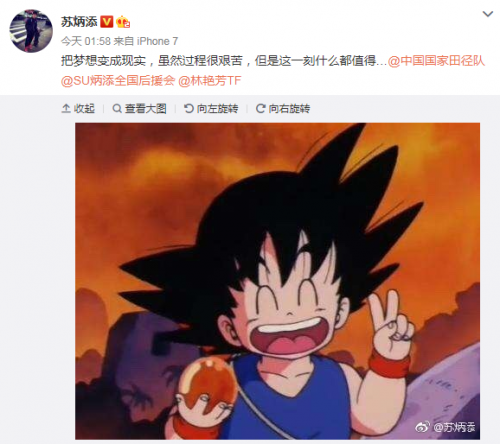This screenshot has height=444, width=500.
Task: Open @中国国家田径队 mention
Action: pyautogui.click(x=436, y=61)
